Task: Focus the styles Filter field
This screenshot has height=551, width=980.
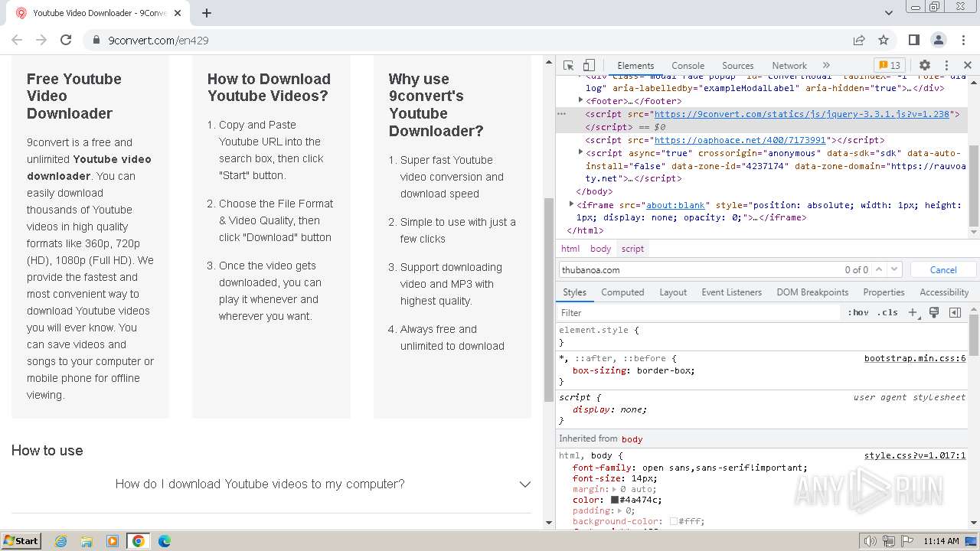Action: pyautogui.click(x=698, y=312)
